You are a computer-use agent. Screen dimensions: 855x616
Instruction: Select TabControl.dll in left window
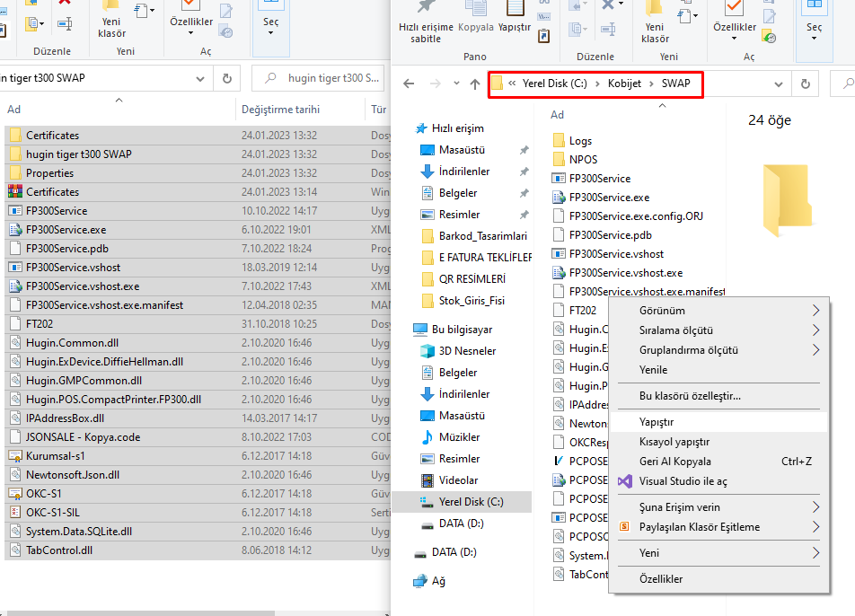click(59, 550)
